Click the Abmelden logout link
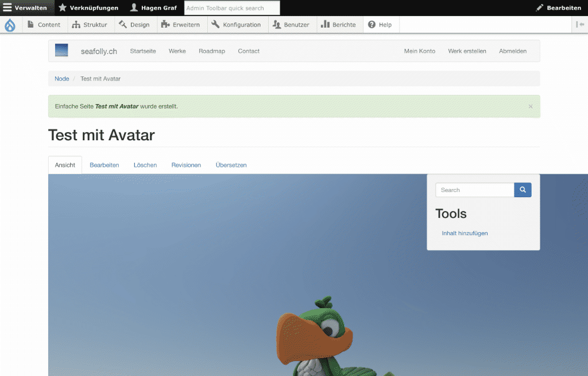Screen dimensions: 588x376 coord(513,51)
